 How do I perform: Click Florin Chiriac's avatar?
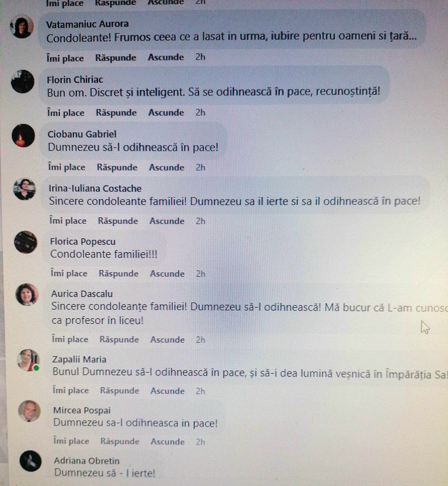(x=23, y=81)
